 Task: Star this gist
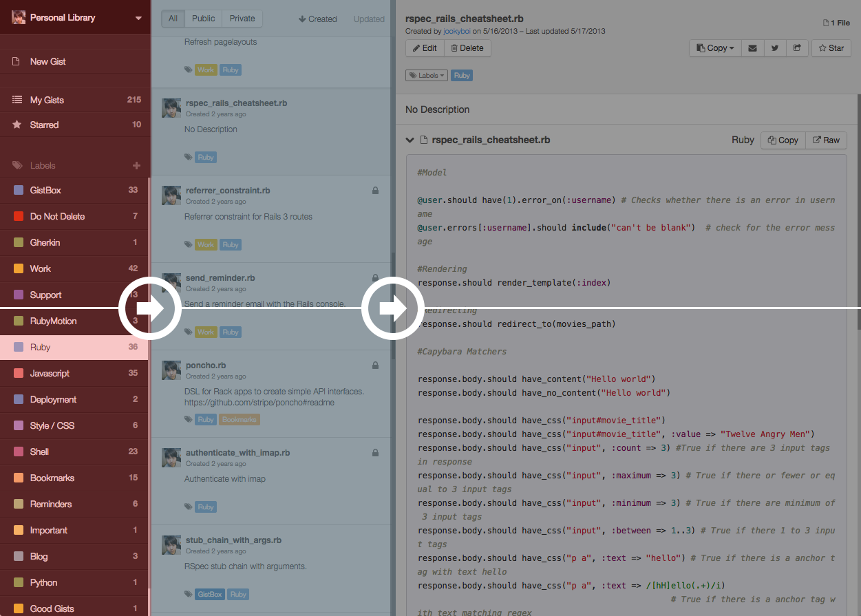point(831,48)
